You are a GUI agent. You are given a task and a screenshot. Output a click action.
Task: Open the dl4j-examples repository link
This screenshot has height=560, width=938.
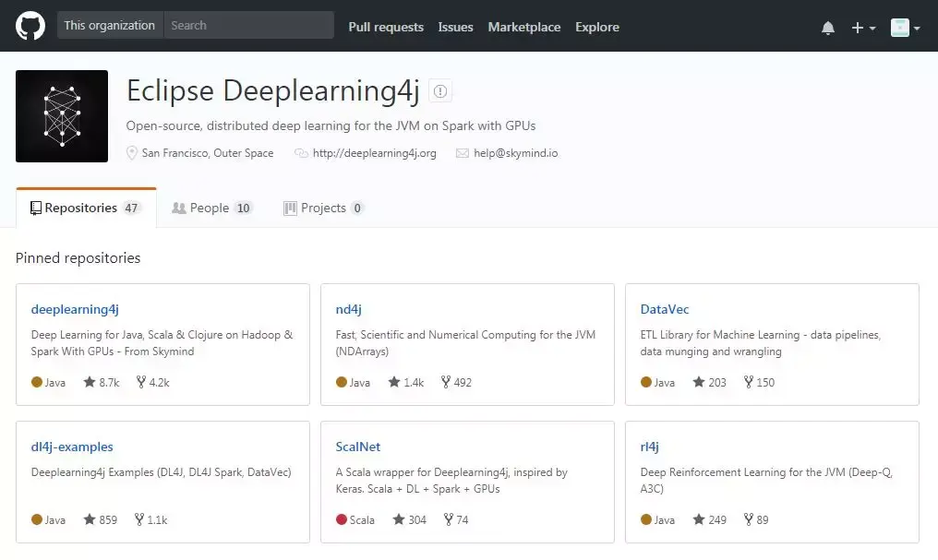(x=72, y=447)
